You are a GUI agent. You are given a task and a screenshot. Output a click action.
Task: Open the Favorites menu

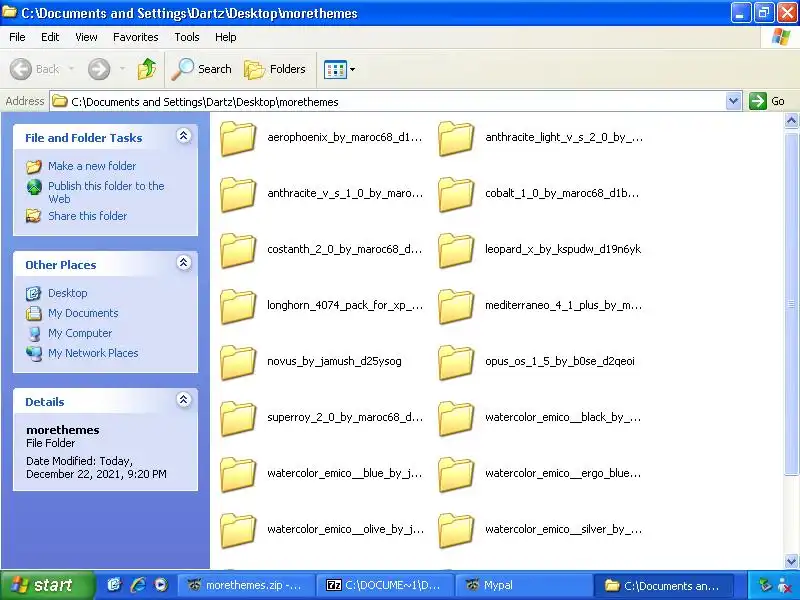[x=136, y=37]
